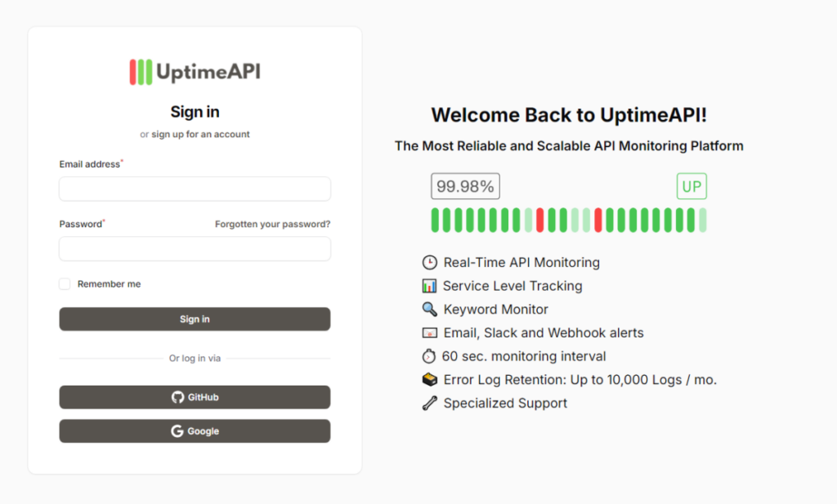Click the wrench icon beside Specialized Support
Screen dimensions: 837x504
tap(429, 404)
